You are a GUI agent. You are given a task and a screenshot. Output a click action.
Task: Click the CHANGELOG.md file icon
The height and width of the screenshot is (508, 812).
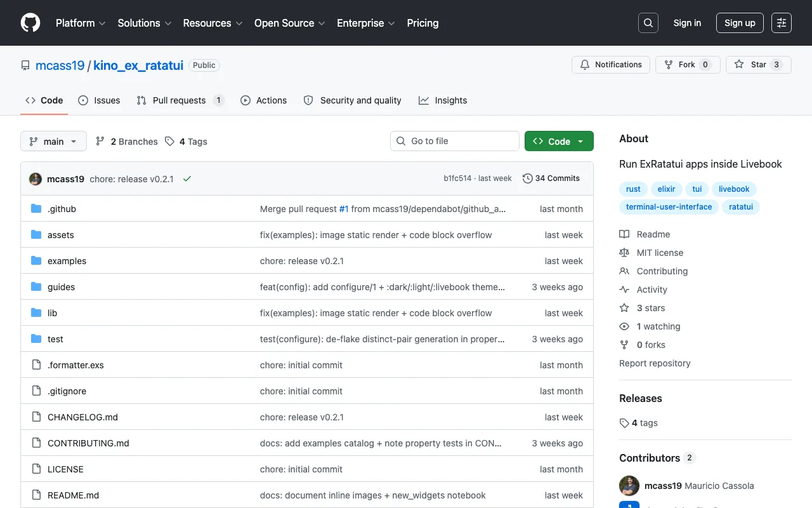click(36, 417)
